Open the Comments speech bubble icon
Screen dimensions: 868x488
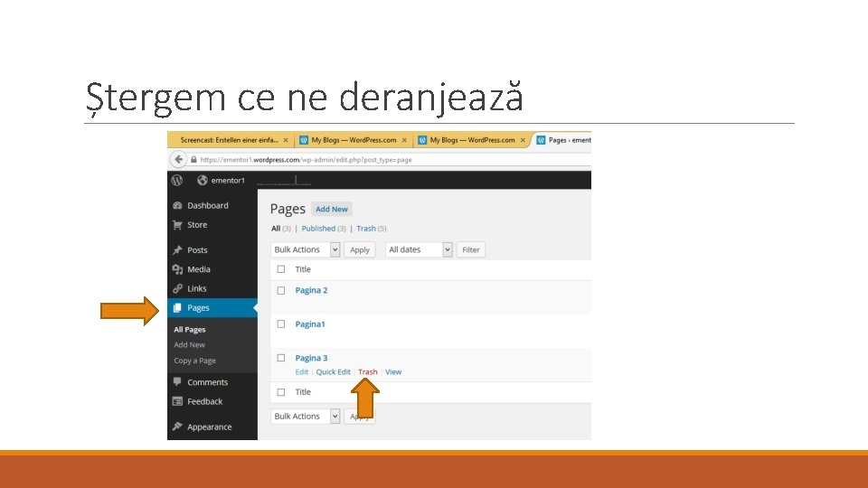click(x=178, y=381)
